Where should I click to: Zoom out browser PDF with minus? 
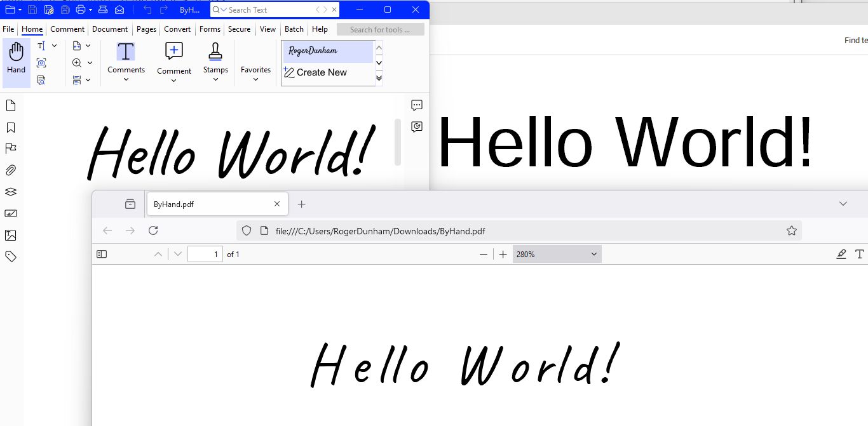484,254
